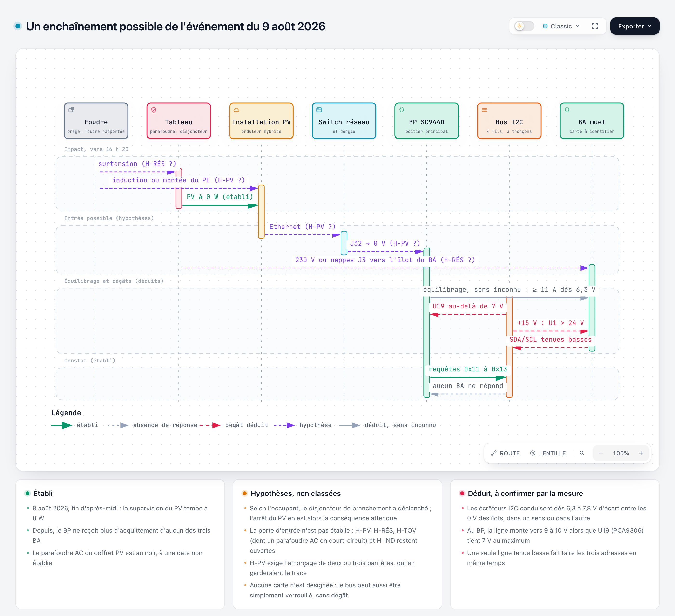Click the blue dot beside the page title

pos(18,26)
